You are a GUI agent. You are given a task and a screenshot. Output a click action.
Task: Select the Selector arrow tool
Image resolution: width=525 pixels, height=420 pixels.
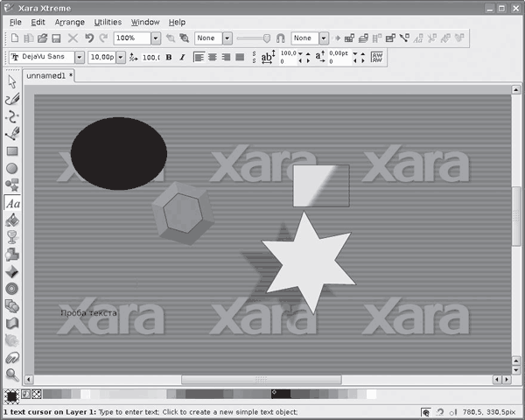coord(12,82)
